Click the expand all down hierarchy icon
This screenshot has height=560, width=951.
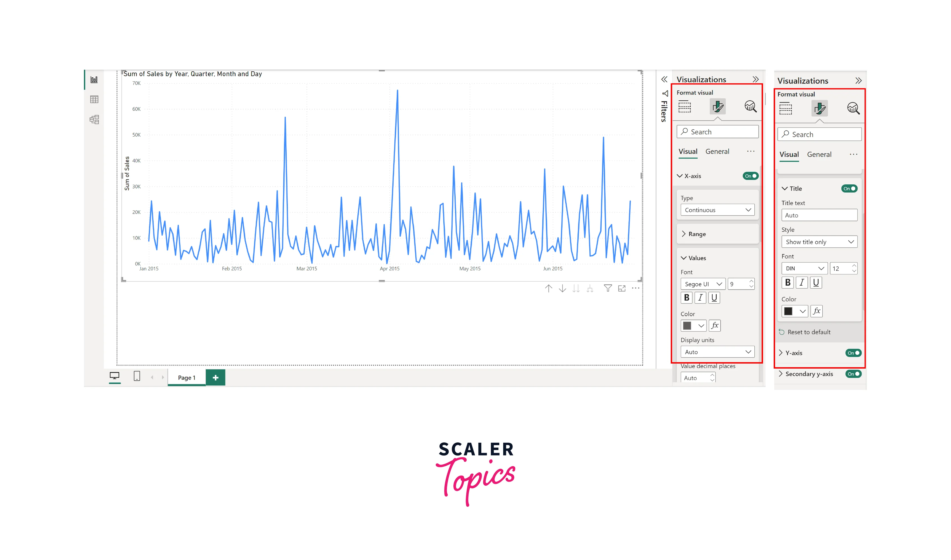pyautogui.click(x=590, y=289)
